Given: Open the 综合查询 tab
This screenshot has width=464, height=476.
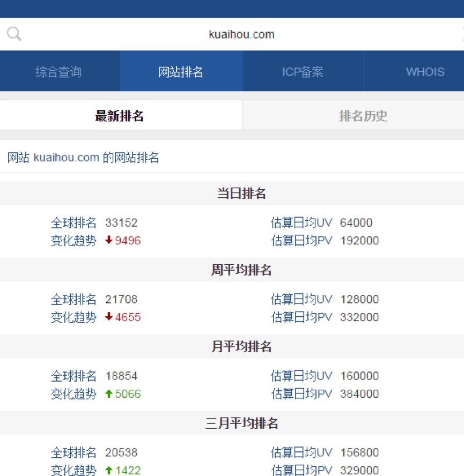Looking at the screenshot, I should pos(58,72).
